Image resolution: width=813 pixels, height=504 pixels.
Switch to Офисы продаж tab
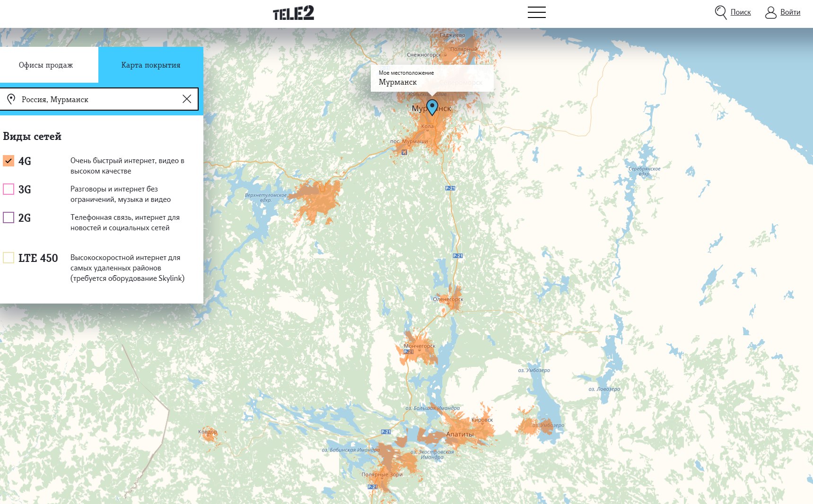(49, 65)
